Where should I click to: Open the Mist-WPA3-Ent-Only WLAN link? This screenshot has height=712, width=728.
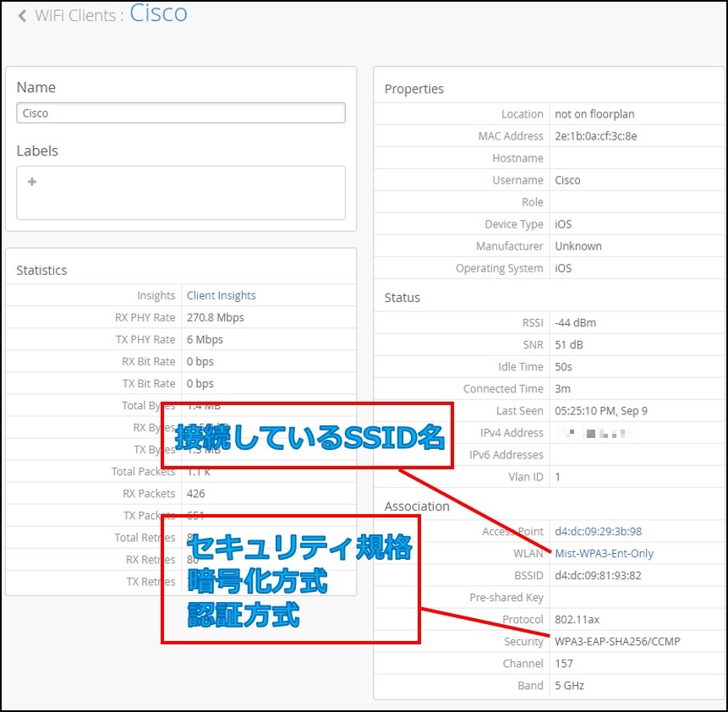coord(604,553)
